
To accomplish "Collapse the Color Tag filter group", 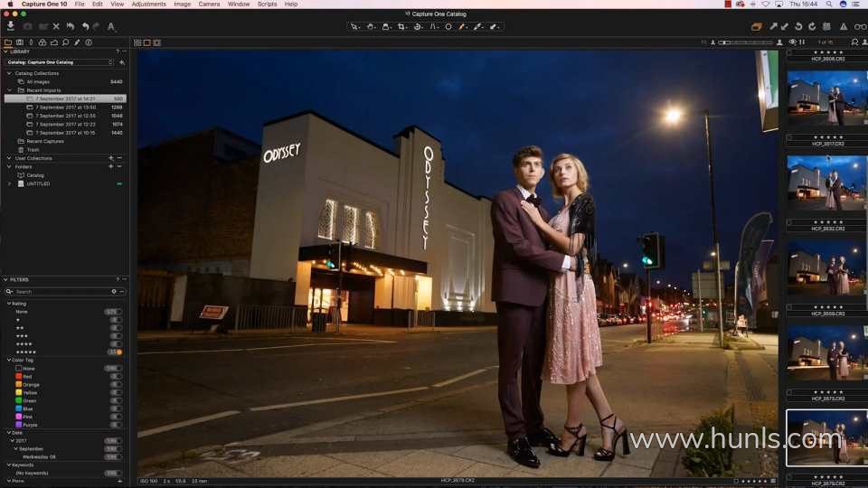I will point(9,361).
